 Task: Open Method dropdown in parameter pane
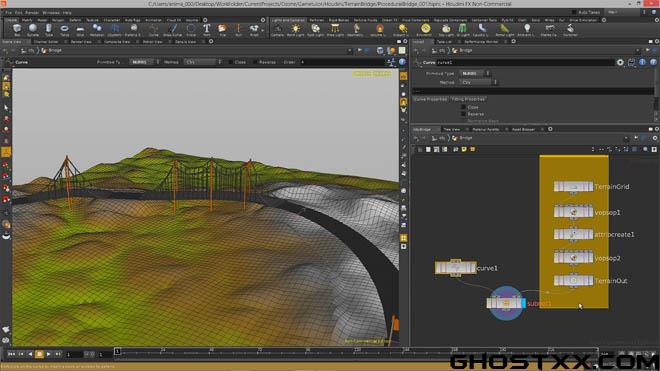point(479,82)
